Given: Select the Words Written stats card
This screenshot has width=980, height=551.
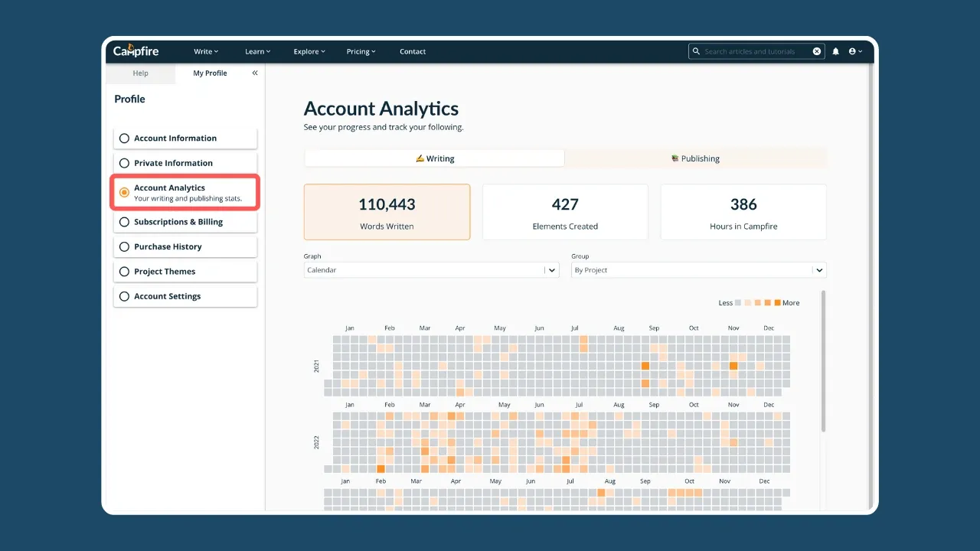Looking at the screenshot, I should click(387, 212).
